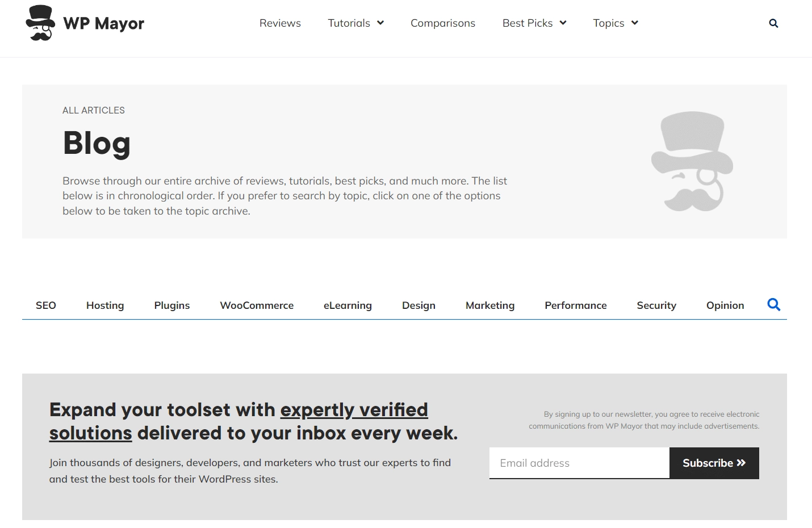Click the Email address input field
Viewport: 812px width, 528px height.
tap(579, 463)
